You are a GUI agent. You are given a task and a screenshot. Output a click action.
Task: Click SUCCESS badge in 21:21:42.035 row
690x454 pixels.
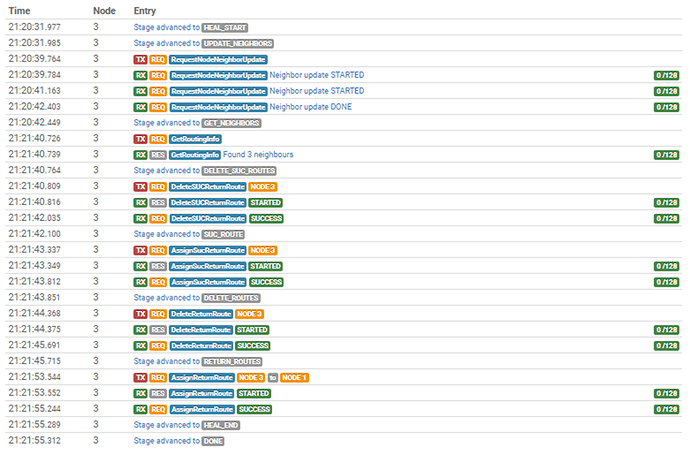266,219
